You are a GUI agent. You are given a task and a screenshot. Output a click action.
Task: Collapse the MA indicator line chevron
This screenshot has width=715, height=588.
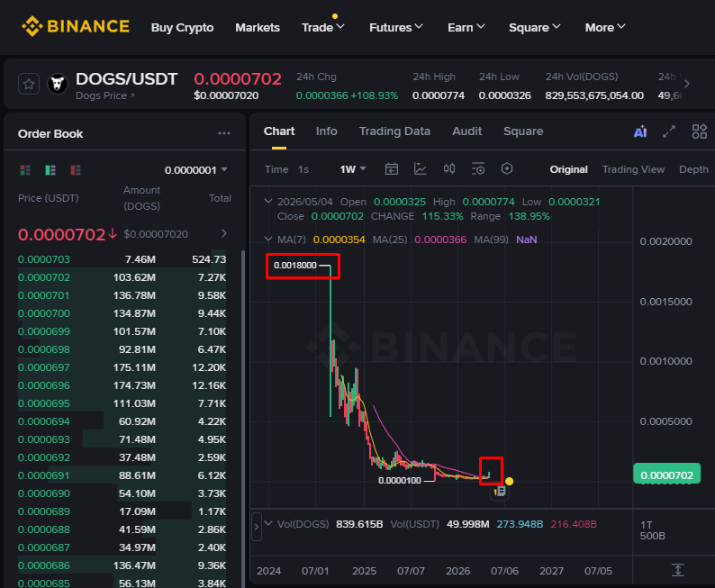coord(268,239)
